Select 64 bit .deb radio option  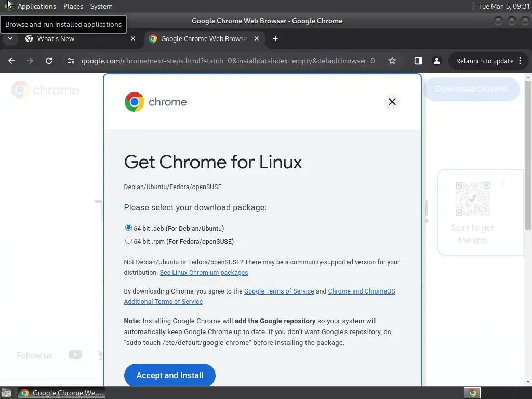(x=128, y=228)
